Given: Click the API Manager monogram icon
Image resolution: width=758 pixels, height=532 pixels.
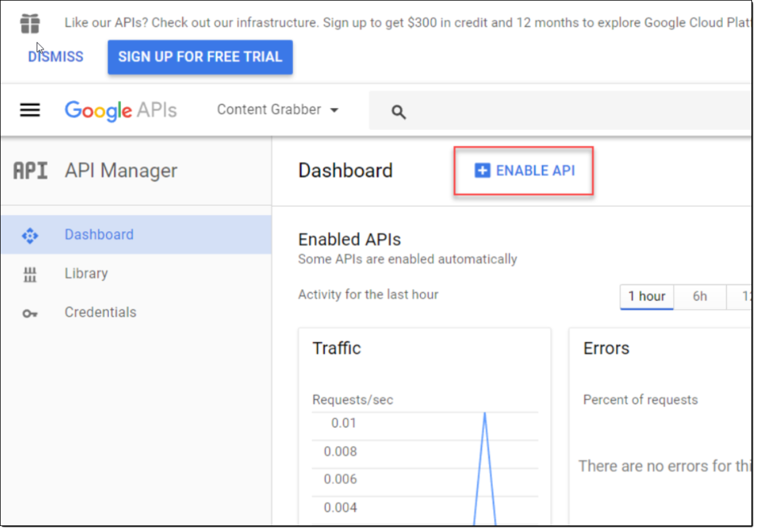Looking at the screenshot, I should (x=30, y=171).
